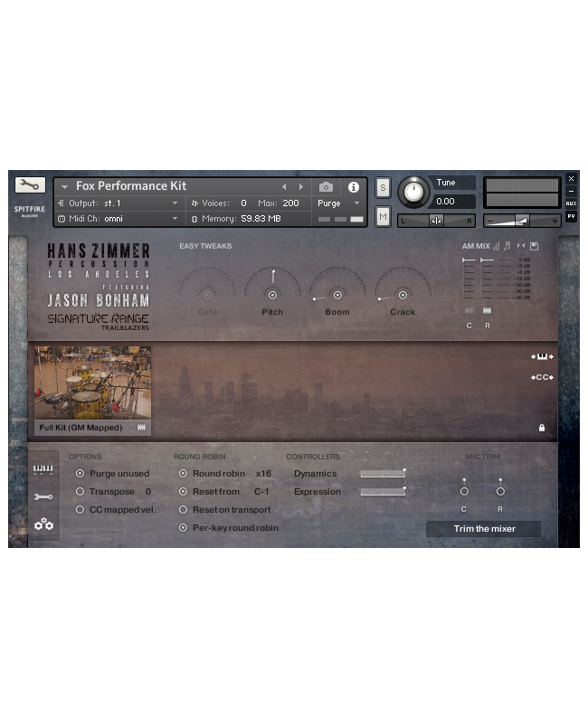Click the Max voices value 200
Screen dimensions: 588x718
[290, 203]
